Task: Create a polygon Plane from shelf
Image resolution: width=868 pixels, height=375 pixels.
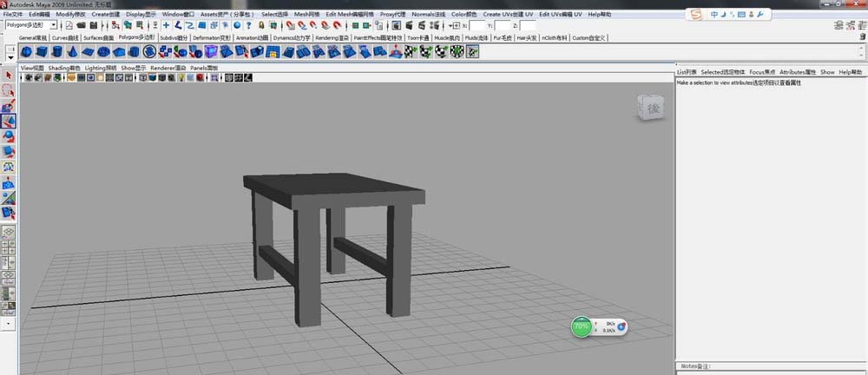Action: point(88,52)
